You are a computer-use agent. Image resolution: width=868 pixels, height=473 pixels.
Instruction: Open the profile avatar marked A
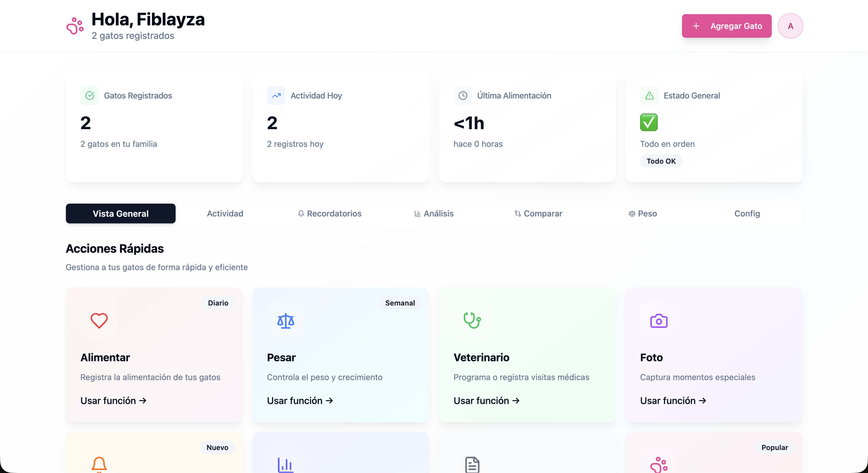click(x=791, y=26)
